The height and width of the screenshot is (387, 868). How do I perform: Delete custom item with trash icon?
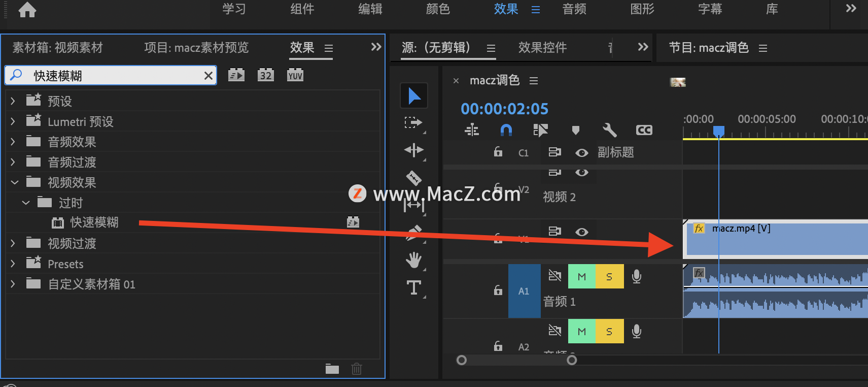pyautogui.click(x=357, y=369)
